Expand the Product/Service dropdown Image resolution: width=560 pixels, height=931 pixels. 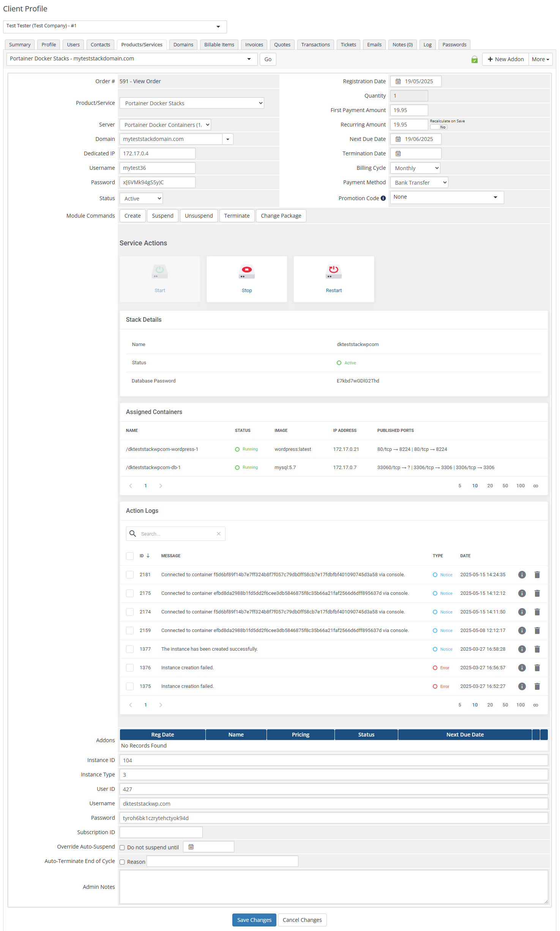[x=192, y=103]
